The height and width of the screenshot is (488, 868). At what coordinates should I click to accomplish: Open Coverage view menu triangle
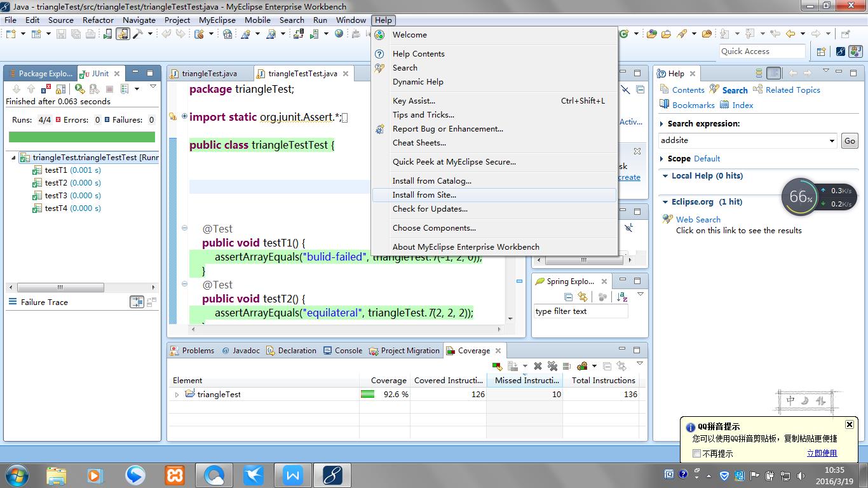(x=640, y=363)
